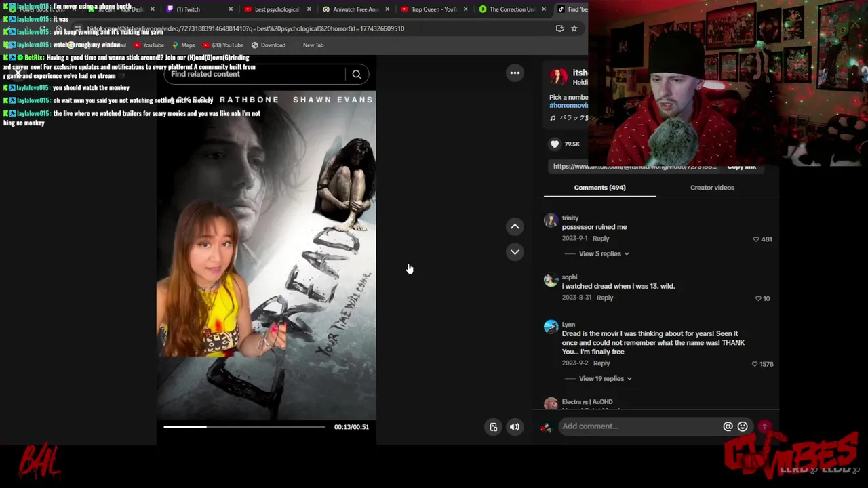Like Lynn's comment heart 1578
868x488 pixels.
pyautogui.click(x=754, y=364)
